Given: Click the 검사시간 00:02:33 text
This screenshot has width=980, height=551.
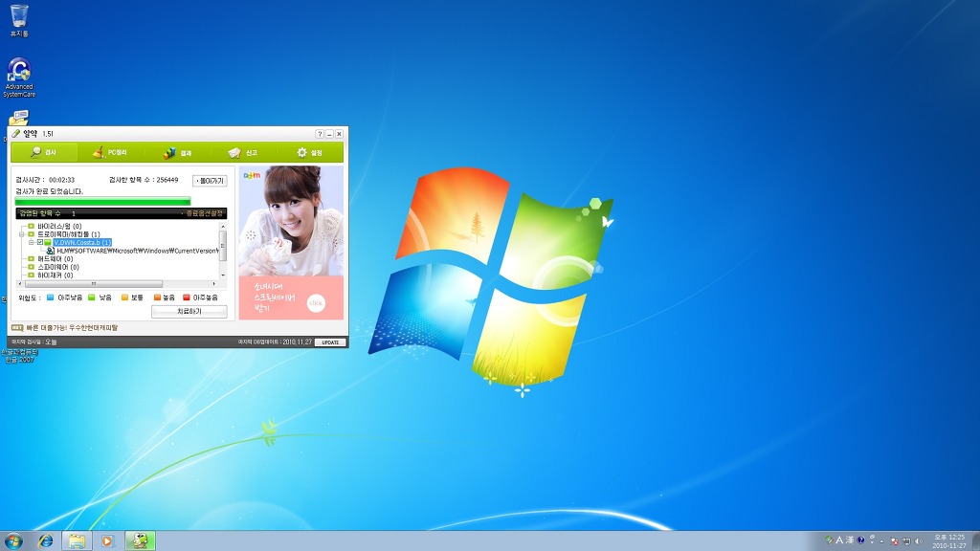Looking at the screenshot, I should [x=45, y=180].
